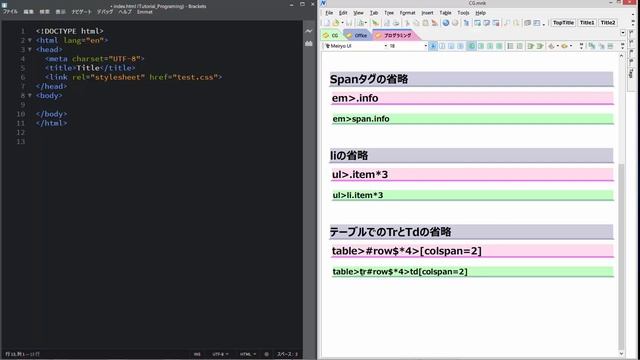The width and height of the screenshot is (640, 360).
Task: Click the copy icon in CG.mmk toolbar
Action: click(416, 23)
